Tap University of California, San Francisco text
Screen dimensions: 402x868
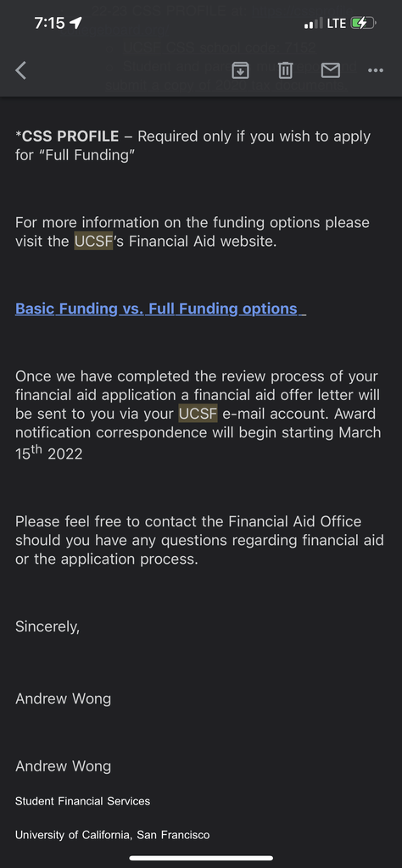[113, 835]
